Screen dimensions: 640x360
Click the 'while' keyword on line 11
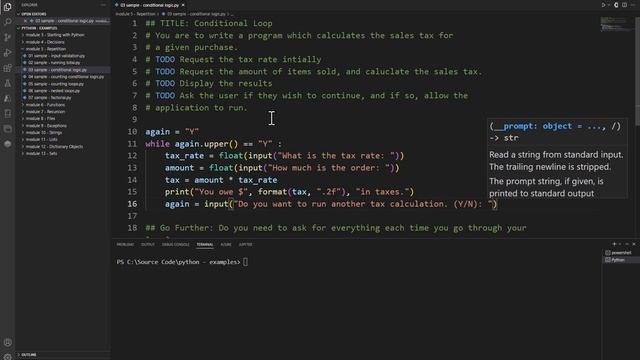158,144
